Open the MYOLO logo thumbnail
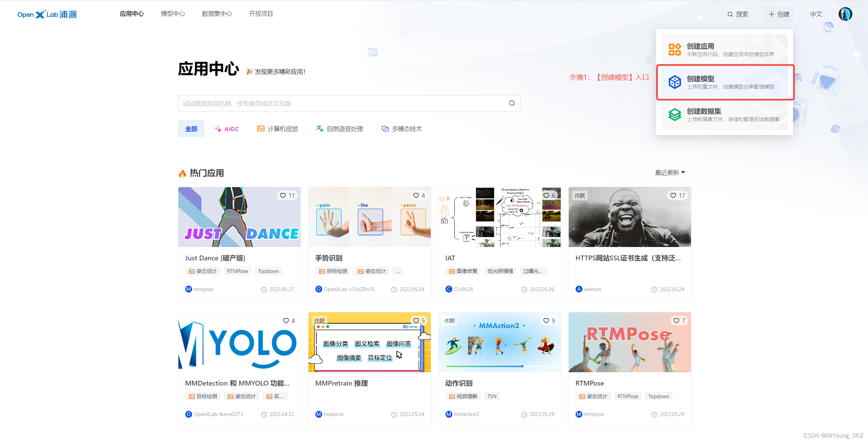The width and height of the screenshot is (868, 442). click(x=239, y=342)
